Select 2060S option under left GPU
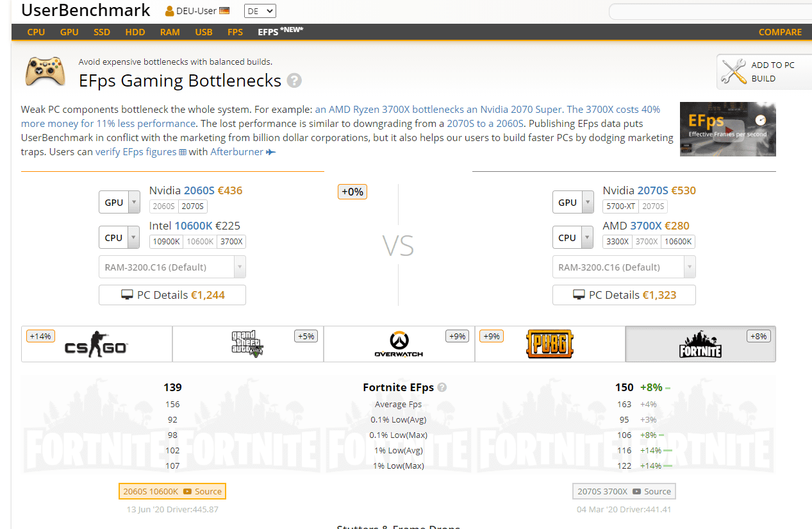Image resolution: width=812 pixels, height=529 pixels. click(163, 206)
